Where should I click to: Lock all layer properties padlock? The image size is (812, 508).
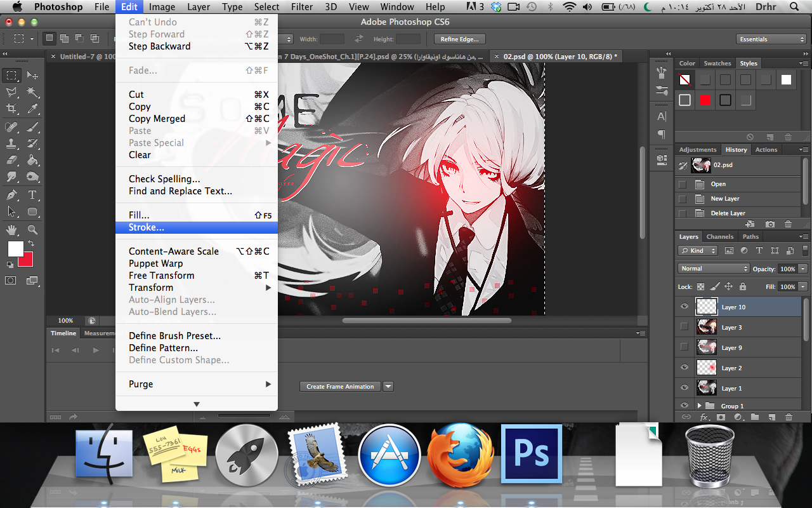point(742,286)
